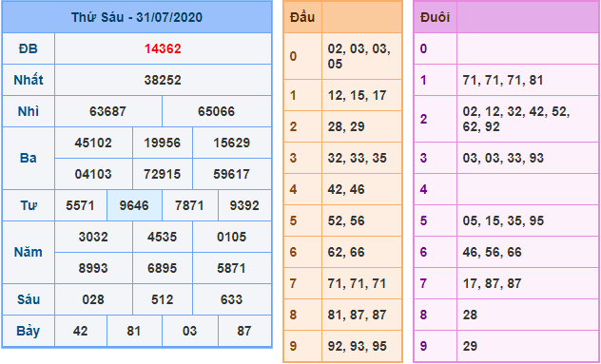Select the Đuôi values 46, 56, 66

[493, 252]
